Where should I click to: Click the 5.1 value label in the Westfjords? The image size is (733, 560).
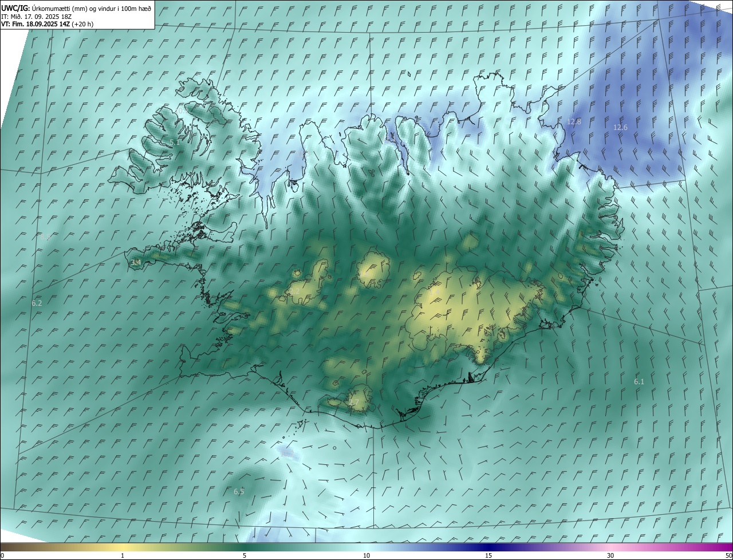click(x=175, y=143)
